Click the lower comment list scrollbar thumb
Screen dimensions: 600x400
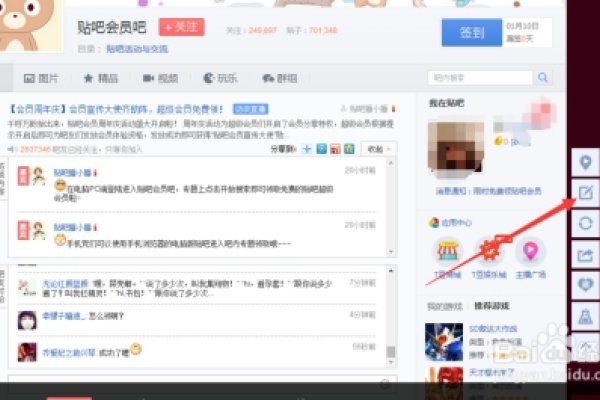(391, 351)
